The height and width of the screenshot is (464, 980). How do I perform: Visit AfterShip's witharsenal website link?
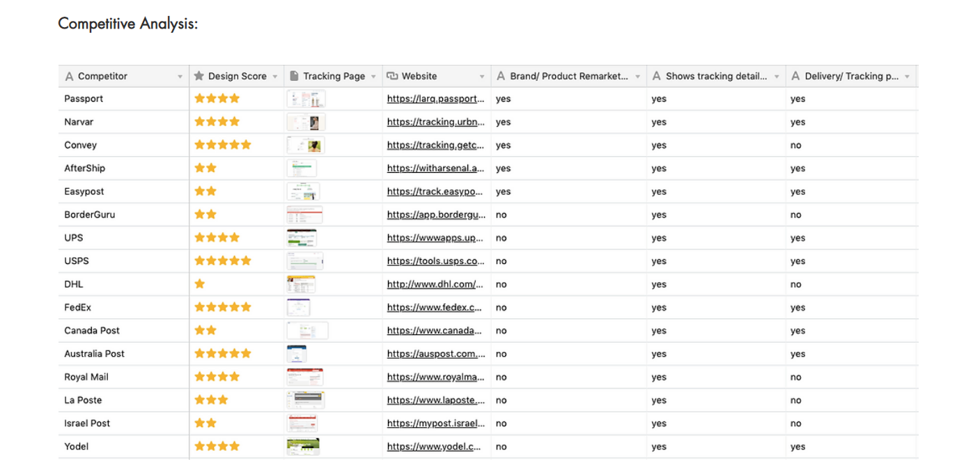pyautogui.click(x=436, y=169)
